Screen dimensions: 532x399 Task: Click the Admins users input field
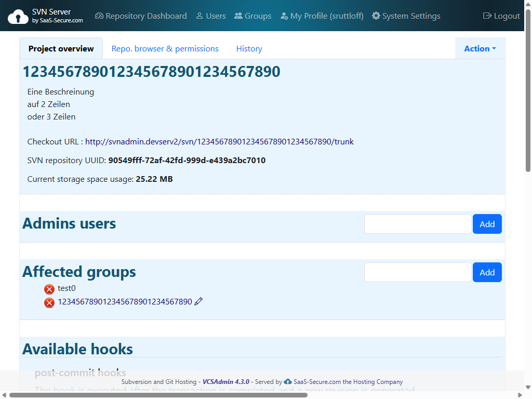[x=417, y=224]
